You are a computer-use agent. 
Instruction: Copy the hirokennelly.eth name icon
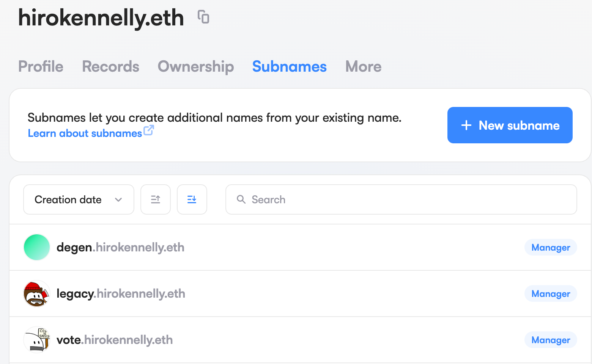[x=203, y=17]
